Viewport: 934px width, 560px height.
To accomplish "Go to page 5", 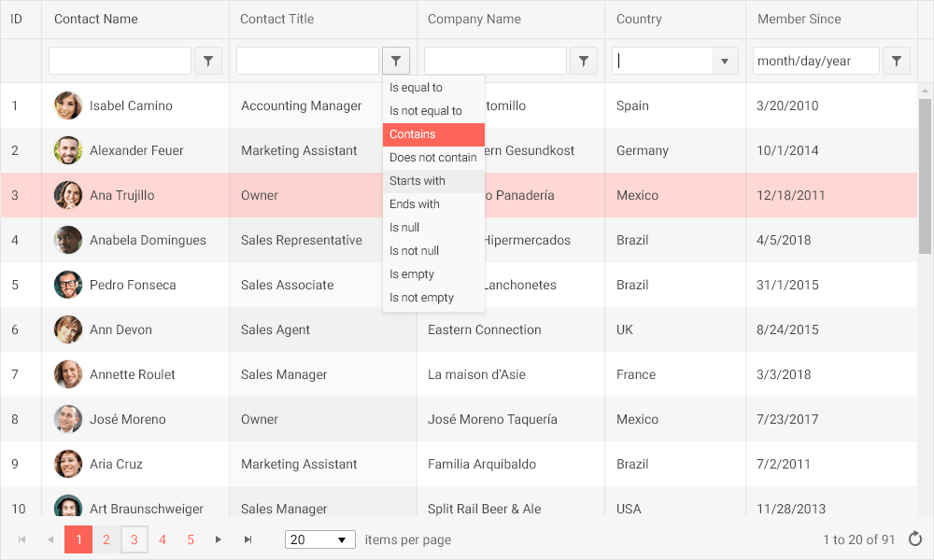I will click(x=191, y=539).
